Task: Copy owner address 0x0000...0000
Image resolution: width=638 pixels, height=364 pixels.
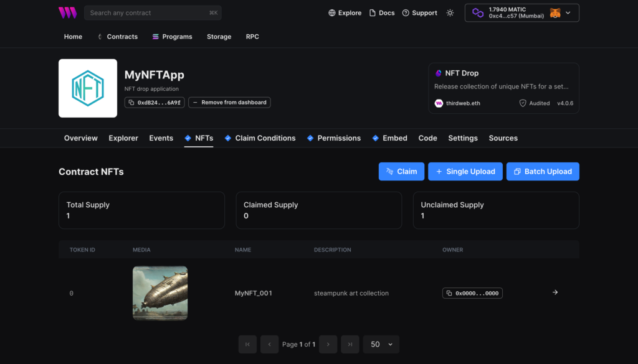Action: (x=472, y=293)
